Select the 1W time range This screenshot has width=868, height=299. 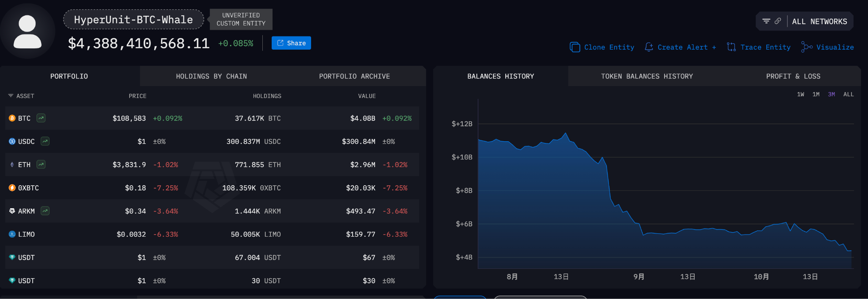tap(800, 94)
